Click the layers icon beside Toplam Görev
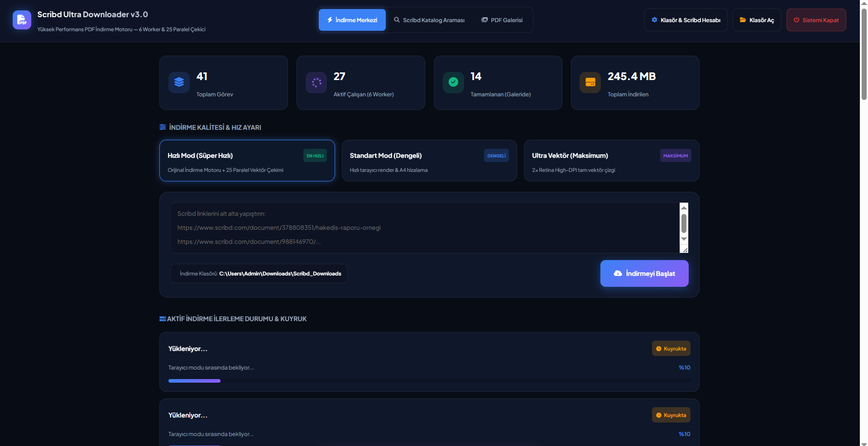The image size is (868, 446). click(x=179, y=82)
